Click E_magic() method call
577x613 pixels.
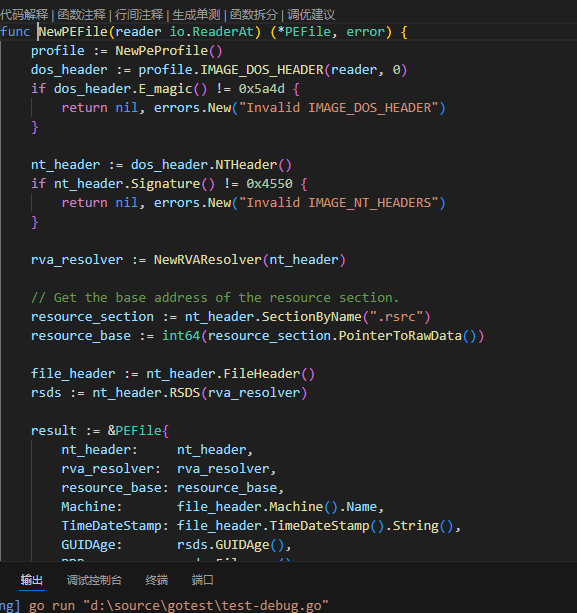pos(173,89)
